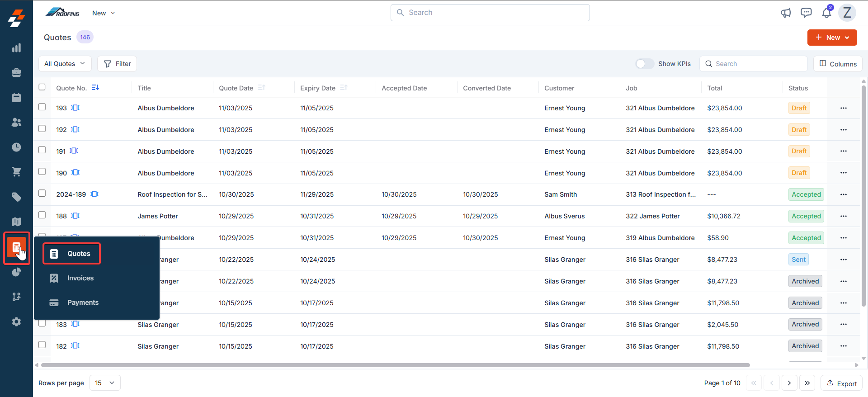Click the Filter button
Screen dimensions: 868x397
point(117,64)
